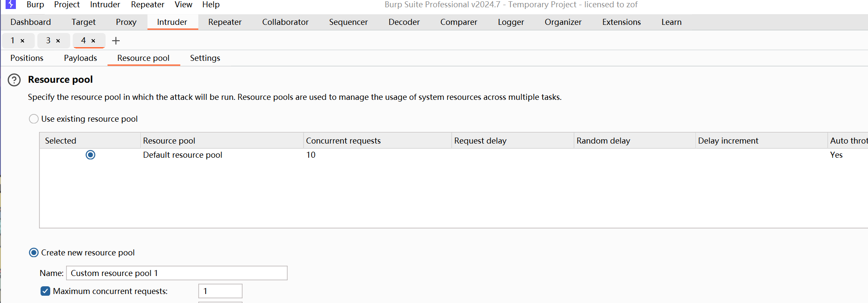The image size is (868, 303).
Task: Sort by Random delay column header
Action: point(634,141)
